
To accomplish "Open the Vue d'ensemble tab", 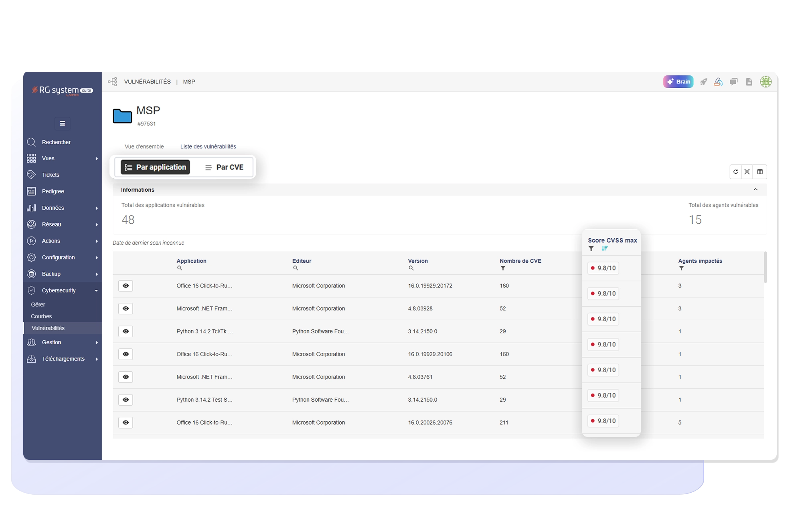I will pos(144,146).
